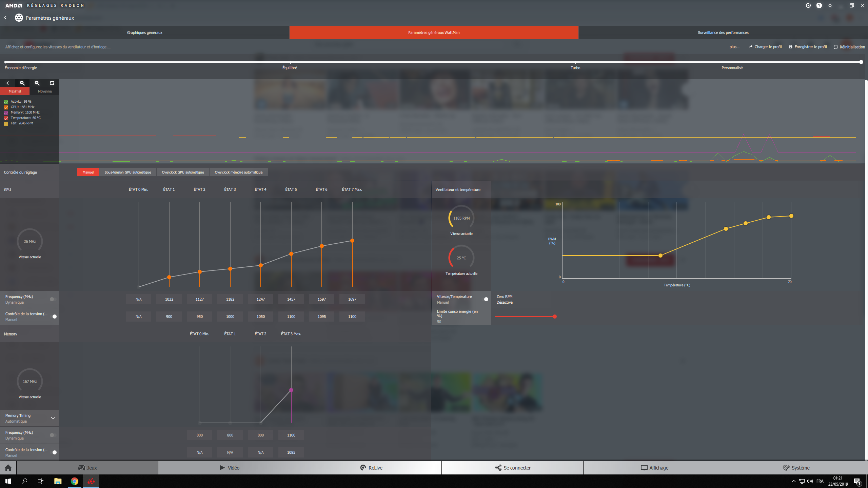Expand the Memory Timing dropdown
The image size is (868, 488).
(x=53, y=418)
